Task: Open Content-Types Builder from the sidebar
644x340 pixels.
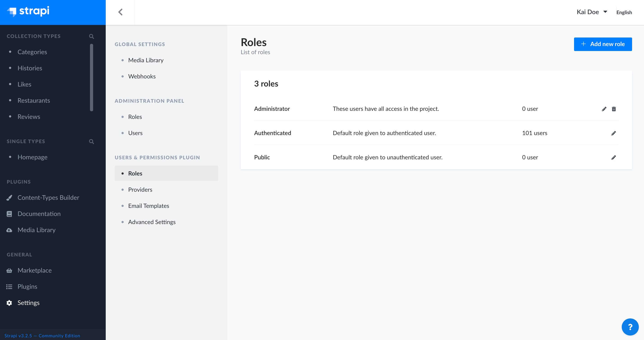Action: pos(49,197)
